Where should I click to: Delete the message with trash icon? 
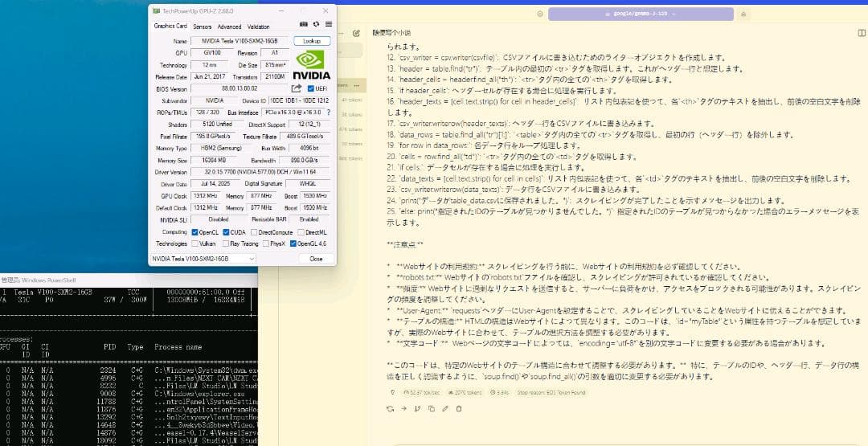(x=459, y=408)
